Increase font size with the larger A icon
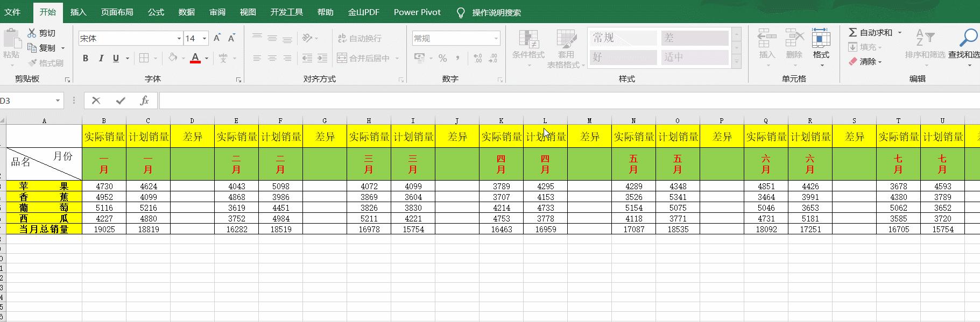Viewport: 980px width, 322px height. 217,38
